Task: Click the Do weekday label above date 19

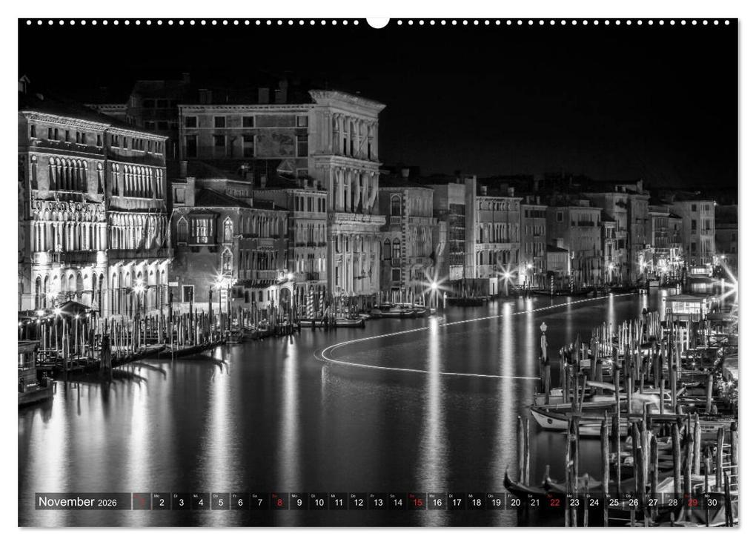Action: [491, 495]
